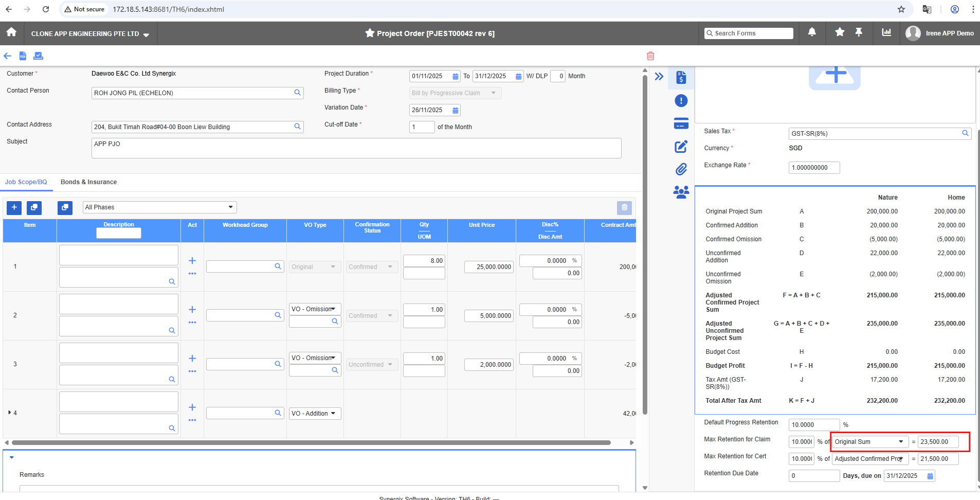Open the notifications bell
The height and width of the screenshot is (500, 980).
pyautogui.click(x=812, y=32)
